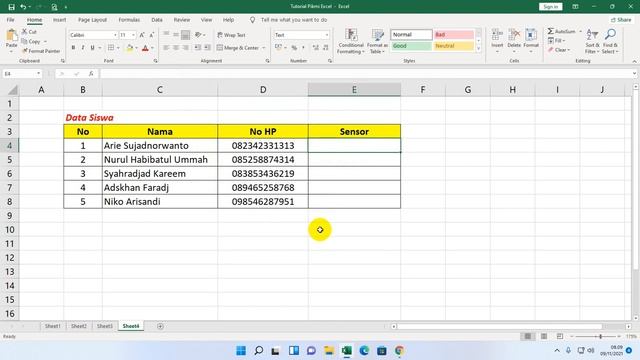The width and height of the screenshot is (640, 360).
Task: Switch to the Insert ribbon tab
Action: click(60, 20)
